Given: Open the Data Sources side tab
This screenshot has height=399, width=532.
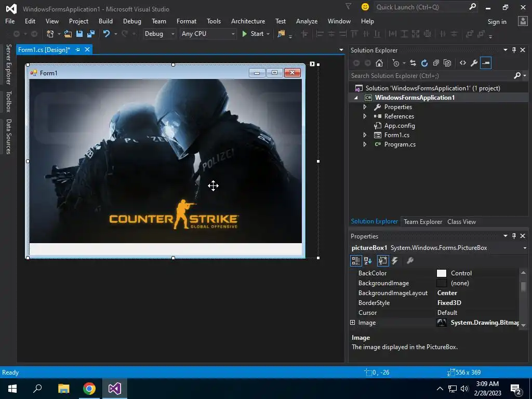Looking at the screenshot, I should (x=8, y=137).
